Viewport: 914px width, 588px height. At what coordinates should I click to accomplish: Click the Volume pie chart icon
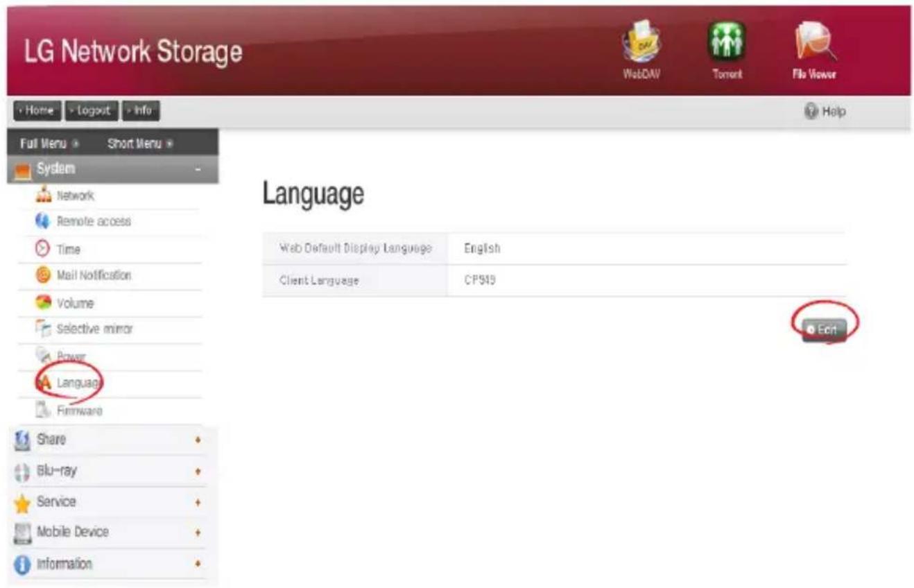(x=43, y=303)
